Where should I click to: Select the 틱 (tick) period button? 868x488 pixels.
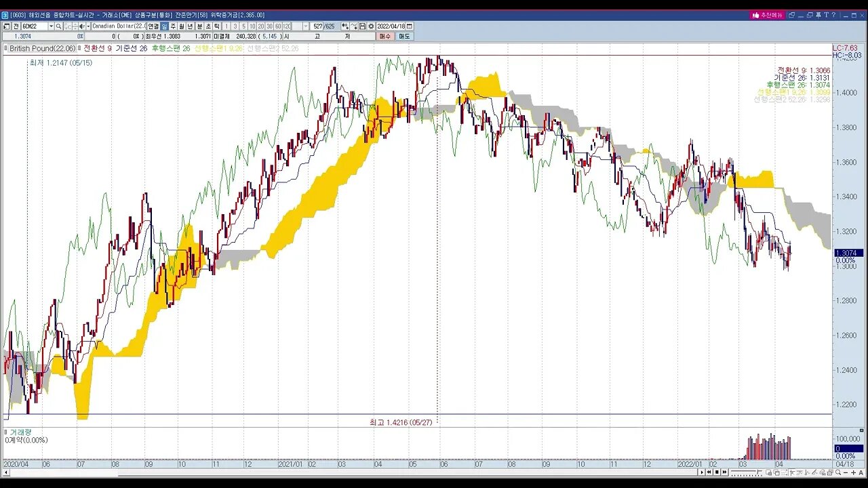[x=217, y=26]
